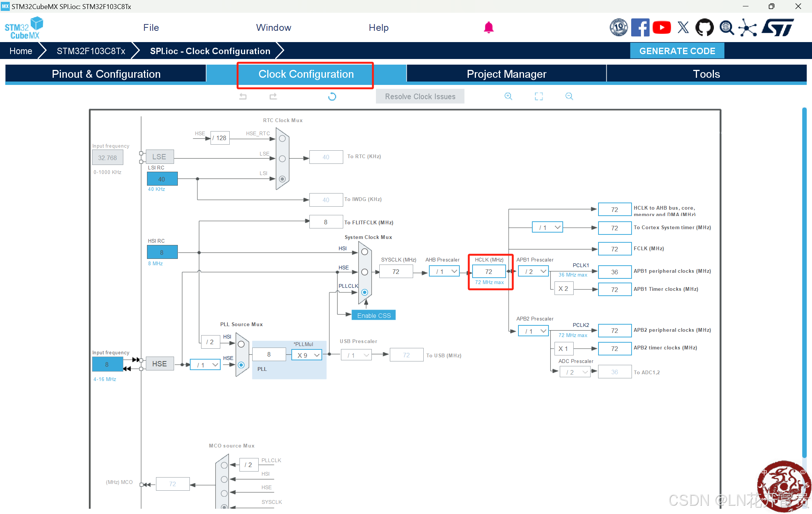Viewport: 812px width, 514px height.
Task: Select HSE radio in System Clock Mux
Action: point(364,272)
